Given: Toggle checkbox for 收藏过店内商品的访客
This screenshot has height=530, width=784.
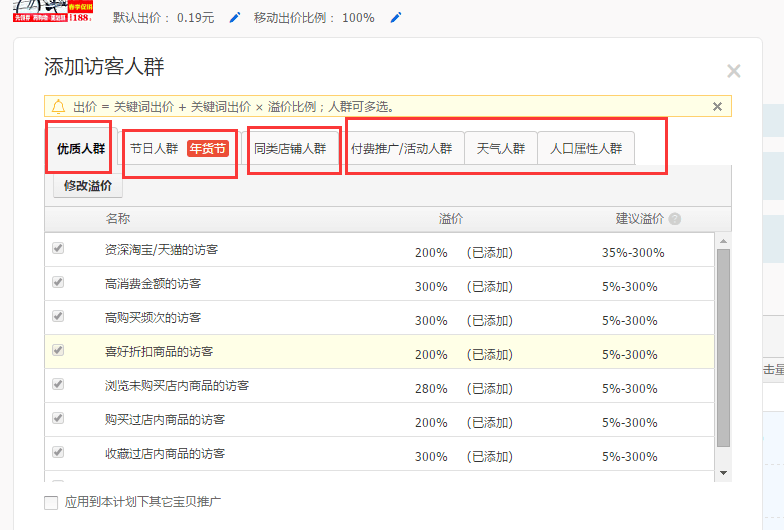Looking at the screenshot, I should [58, 452].
